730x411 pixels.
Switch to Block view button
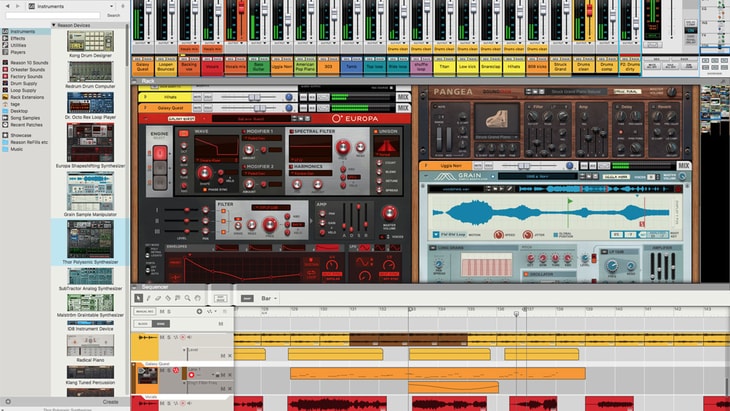point(142,323)
